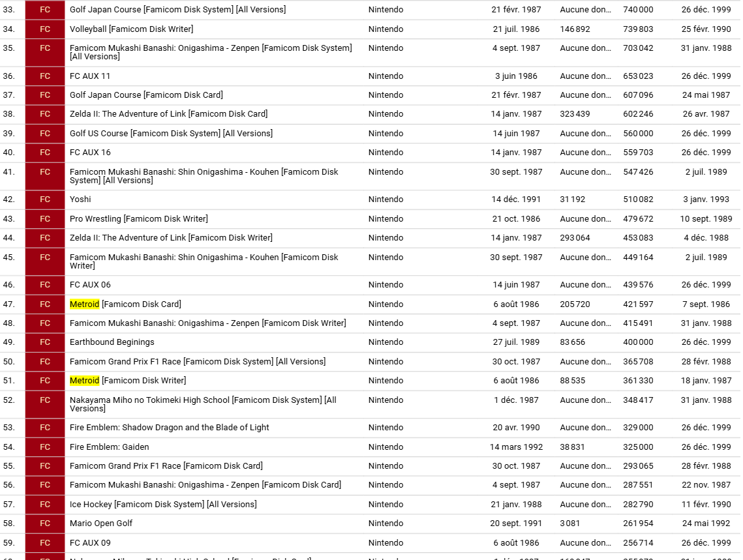Click Pro Wrestling [Famicom Disk Writer] title
This screenshot has width=743, height=560.
138,218
